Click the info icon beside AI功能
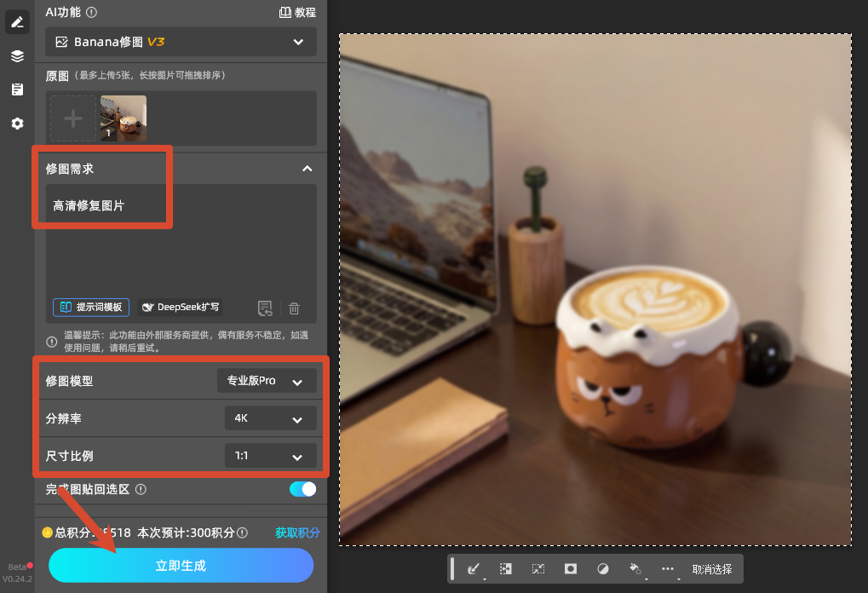This screenshot has width=868, height=593. click(x=92, y=12)
